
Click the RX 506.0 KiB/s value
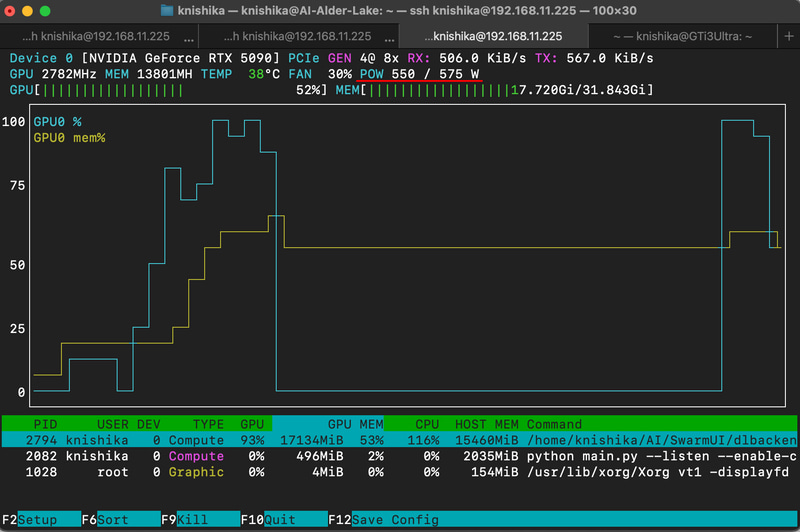pyautogui.click(x=466, y=58)
